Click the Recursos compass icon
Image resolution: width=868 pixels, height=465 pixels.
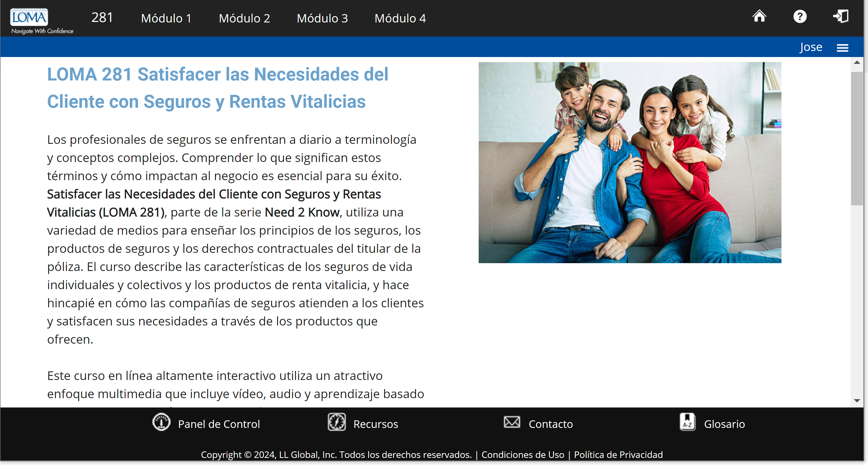(x=336, y=422)
